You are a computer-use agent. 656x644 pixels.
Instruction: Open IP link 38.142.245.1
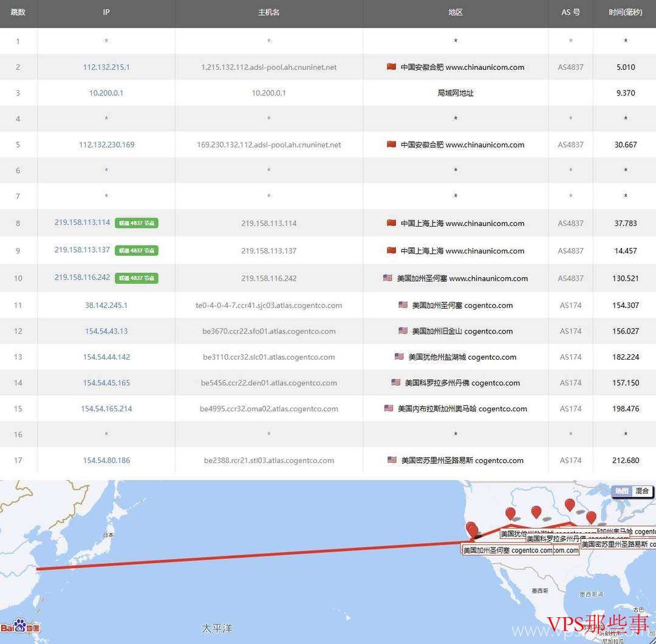pyautogui.click(x=106, y=306)
